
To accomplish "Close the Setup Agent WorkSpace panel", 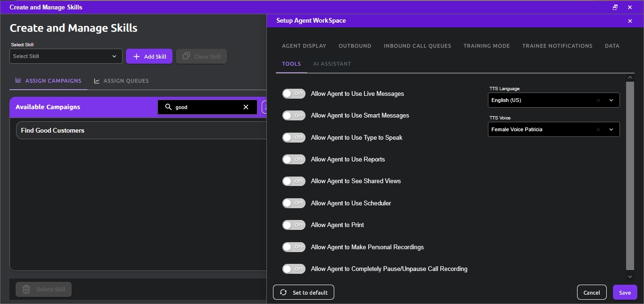I will click(630, 21).
